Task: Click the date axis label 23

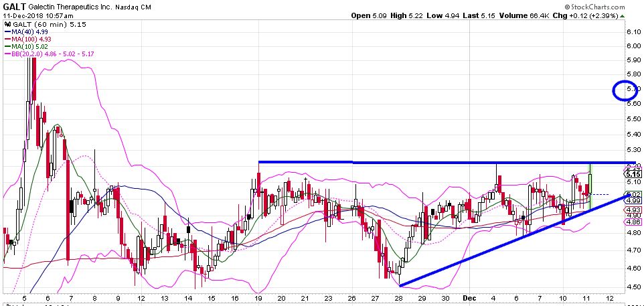Action: point(329,298)
